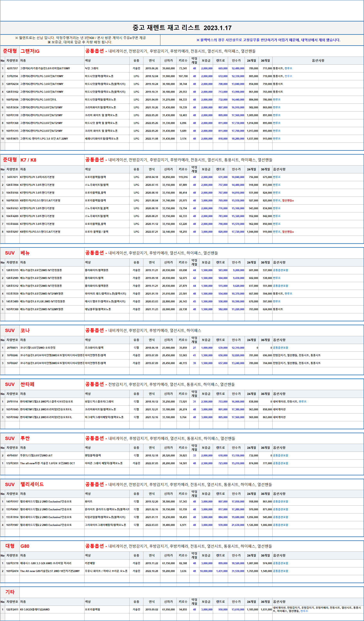
Task: Select vehicle number 49하4597
Action: pyautogui.click(x=12, y=455)
